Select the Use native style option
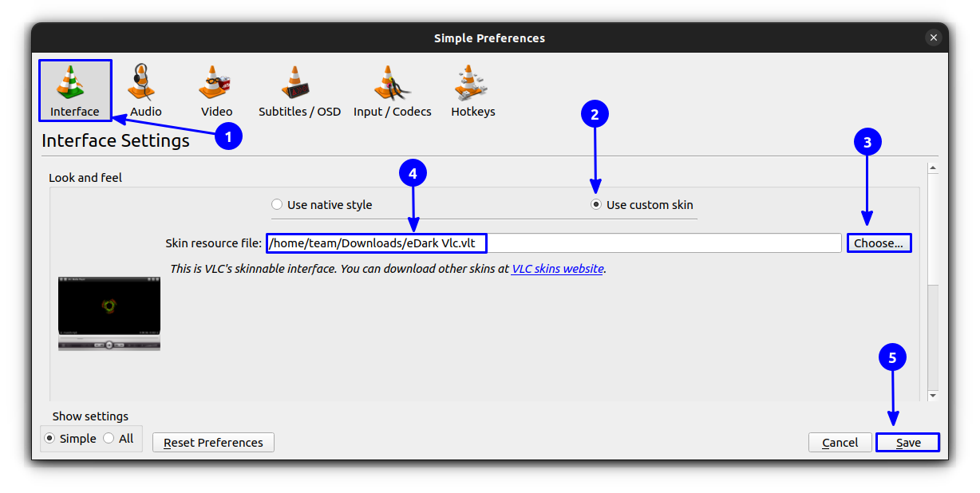Image resolution: width=980 pixels, height=493 pixels. pyautogui.click(x=322, y=205)
